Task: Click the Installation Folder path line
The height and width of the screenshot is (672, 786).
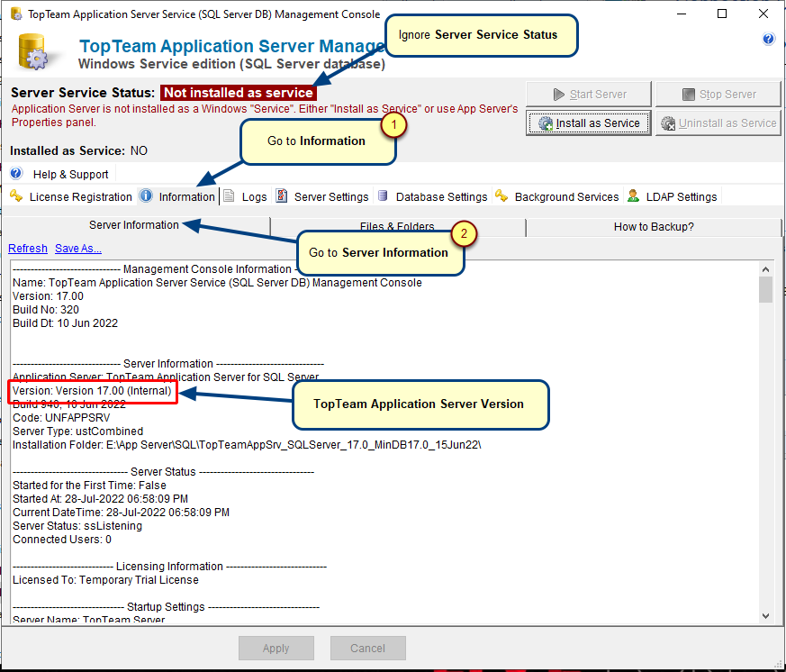Action: coord(247,445)
